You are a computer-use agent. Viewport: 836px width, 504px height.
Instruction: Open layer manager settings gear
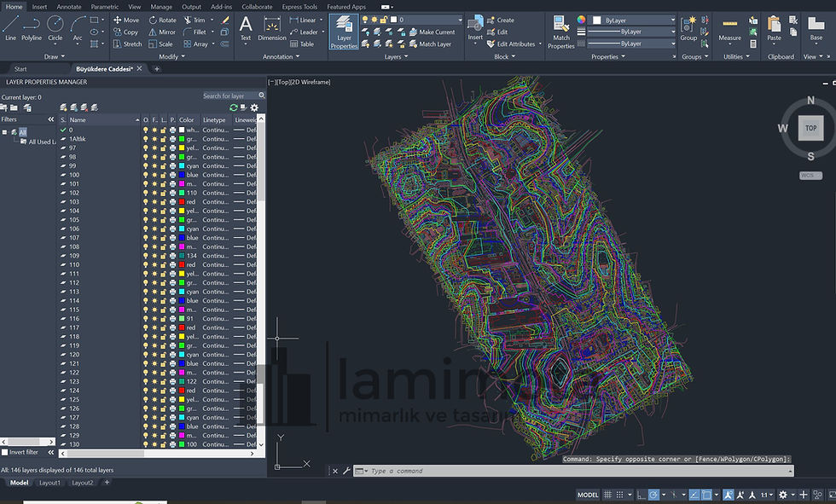pyautogui.click(x=254, y=107)
